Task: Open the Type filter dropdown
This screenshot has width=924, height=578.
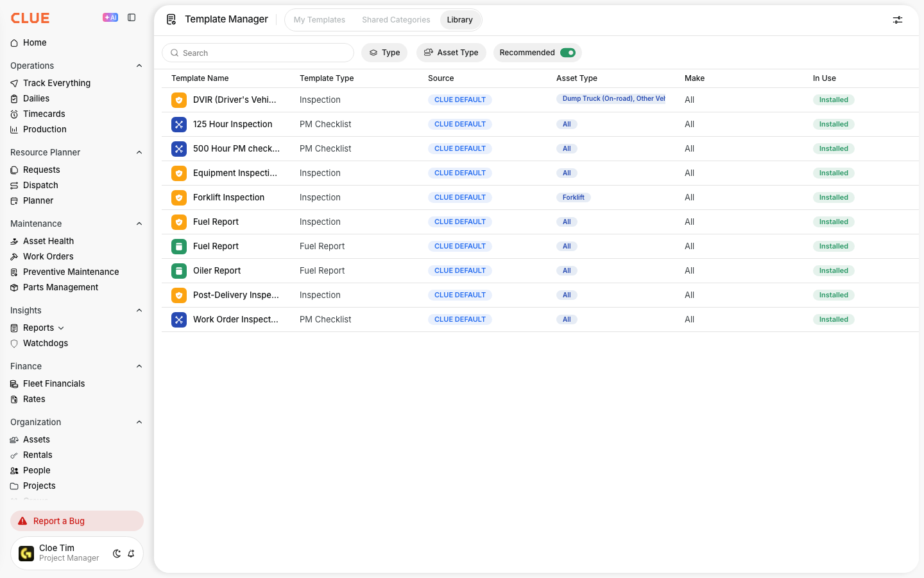Action: pyautogui.click(x=384, y=53)
